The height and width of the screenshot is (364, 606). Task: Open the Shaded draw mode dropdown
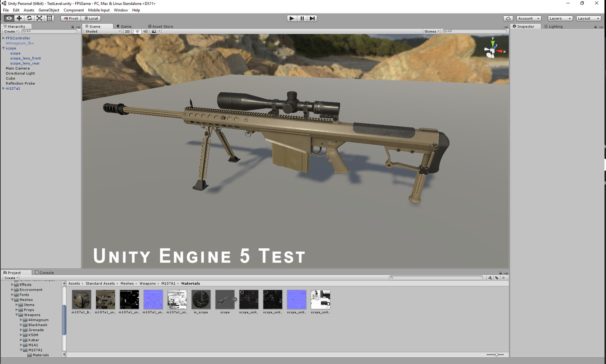point(103,31)
